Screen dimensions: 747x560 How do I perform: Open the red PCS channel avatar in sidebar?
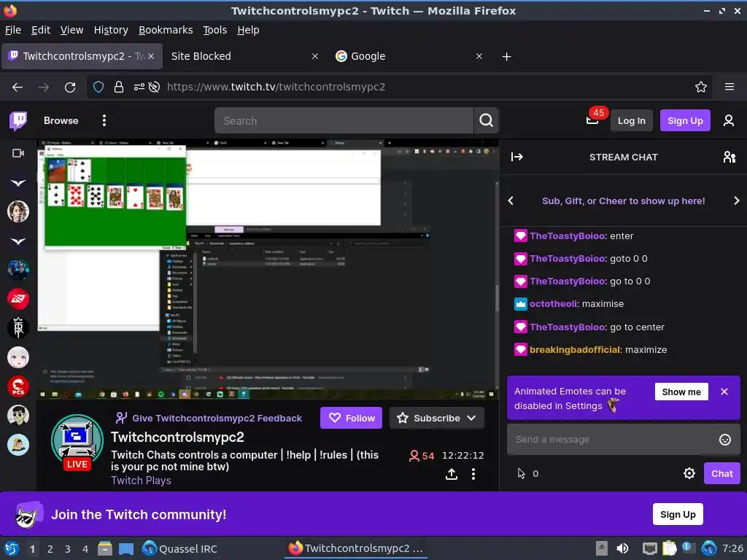18,386
